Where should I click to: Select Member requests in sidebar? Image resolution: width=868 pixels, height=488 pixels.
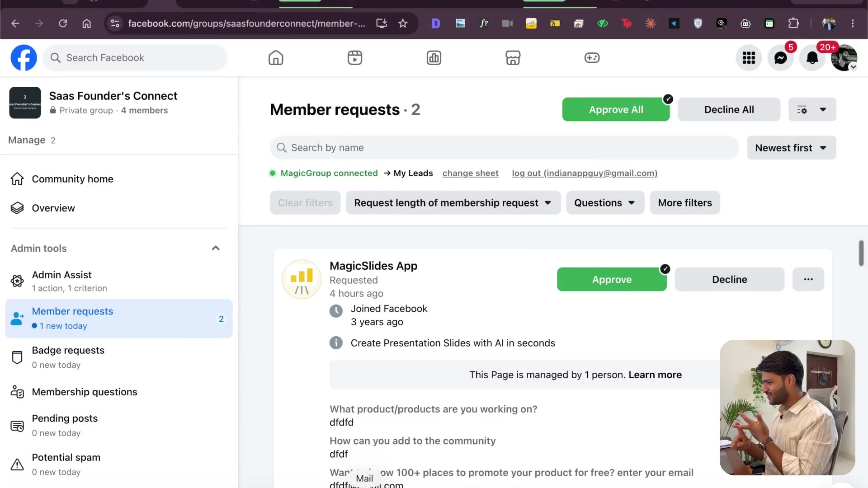pyautogui.click(x=118, y=319)
